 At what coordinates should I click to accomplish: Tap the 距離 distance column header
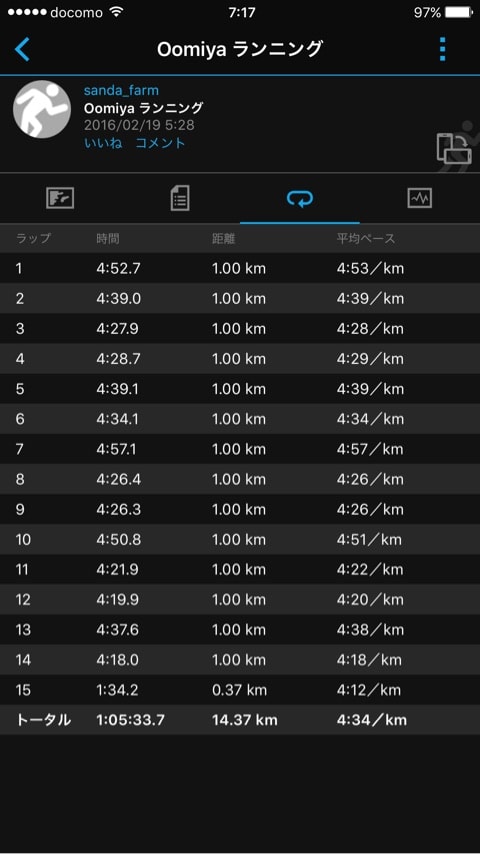[223, 238]
